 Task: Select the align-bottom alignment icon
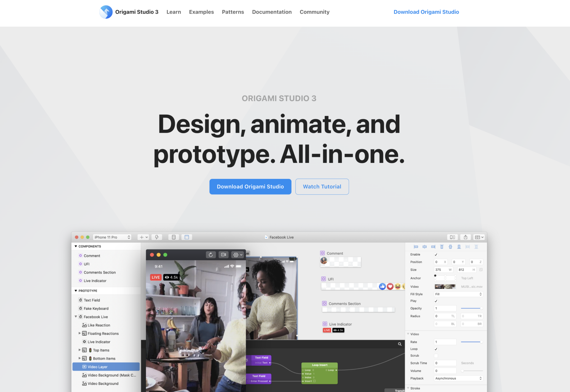point(459,247)
